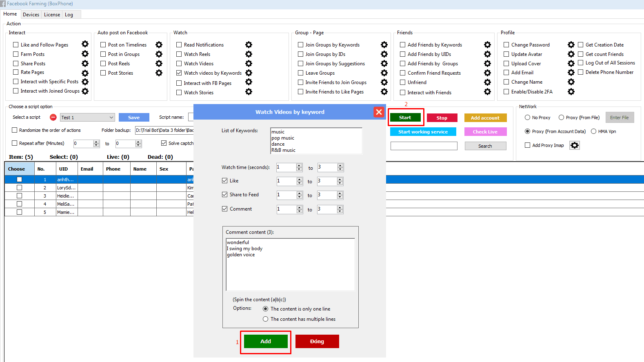Open settings gear for Interact with Joined Groups
644x362 pixels.
(85, 91)
